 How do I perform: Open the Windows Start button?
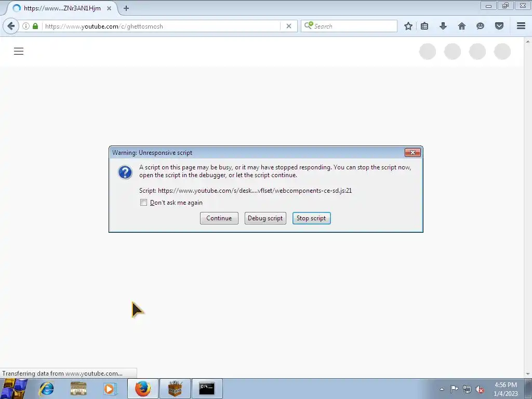[14, 389]
